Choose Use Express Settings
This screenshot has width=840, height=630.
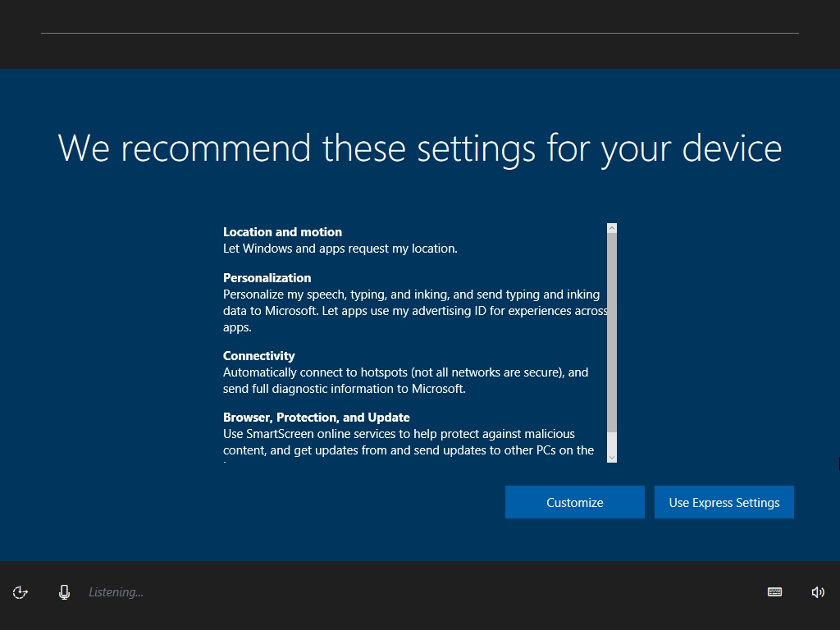click(724, 502)
